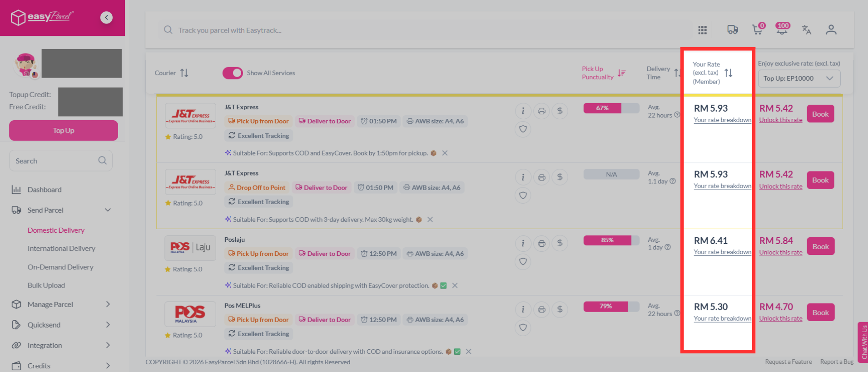This screenshot has height=372, width=868.
Task: Focus the sidebar Search field
Action: [61, 161]
